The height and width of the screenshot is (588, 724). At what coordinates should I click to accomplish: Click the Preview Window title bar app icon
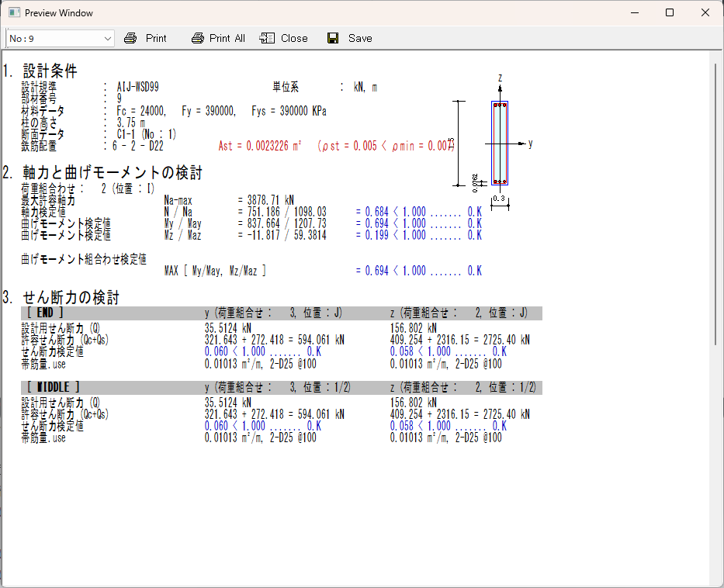(14, 12)
